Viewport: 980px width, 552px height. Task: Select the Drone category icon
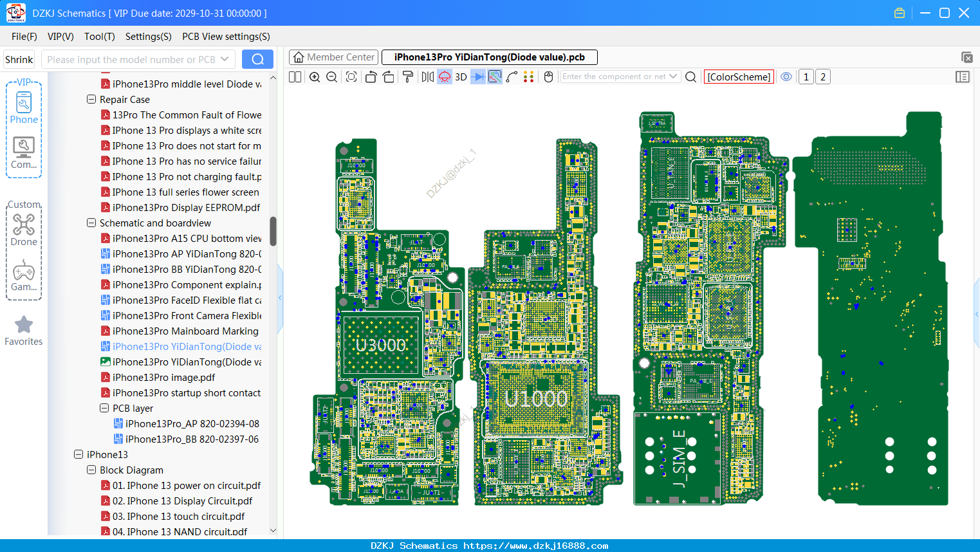(24, 230)
